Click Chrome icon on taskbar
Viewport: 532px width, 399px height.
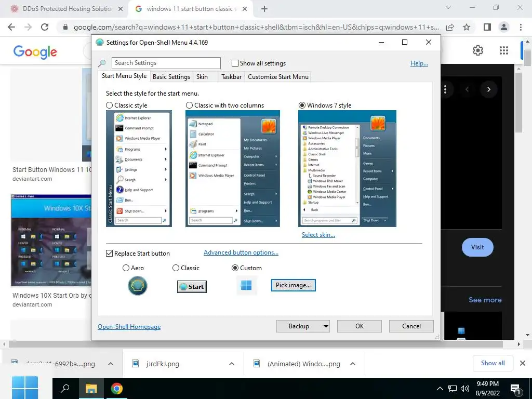(x=117, y=389)
